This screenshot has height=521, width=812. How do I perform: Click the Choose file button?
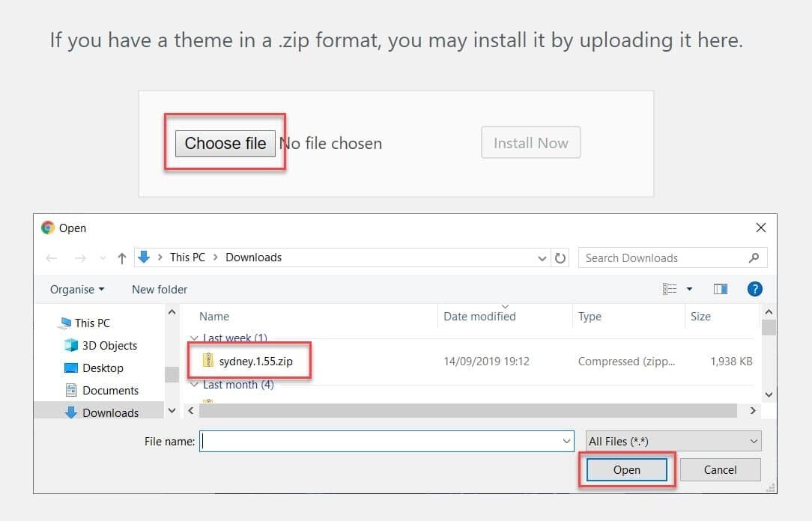pyautogui.click(x=225, y=143)
